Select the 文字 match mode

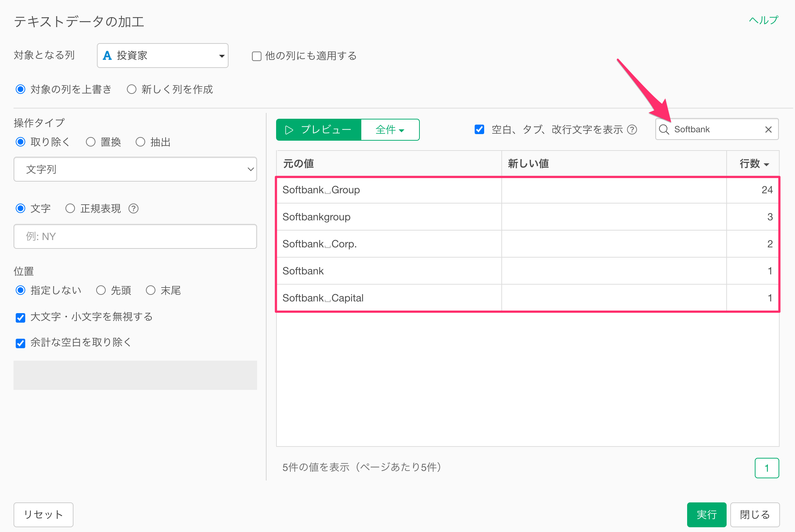click(20, 208)
